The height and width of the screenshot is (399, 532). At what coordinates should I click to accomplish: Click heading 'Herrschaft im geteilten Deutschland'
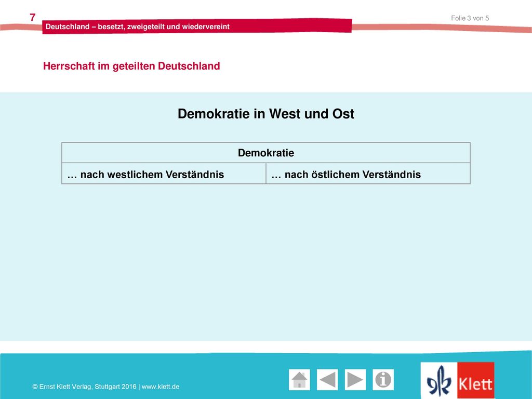[131, 66]
